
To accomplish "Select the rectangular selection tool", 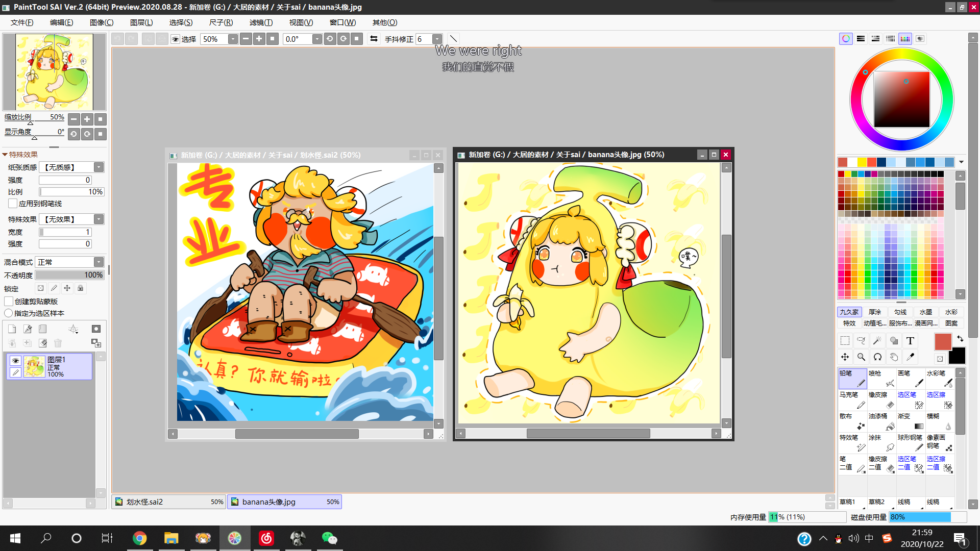I will pyautogui.click(x=845, y=341).
